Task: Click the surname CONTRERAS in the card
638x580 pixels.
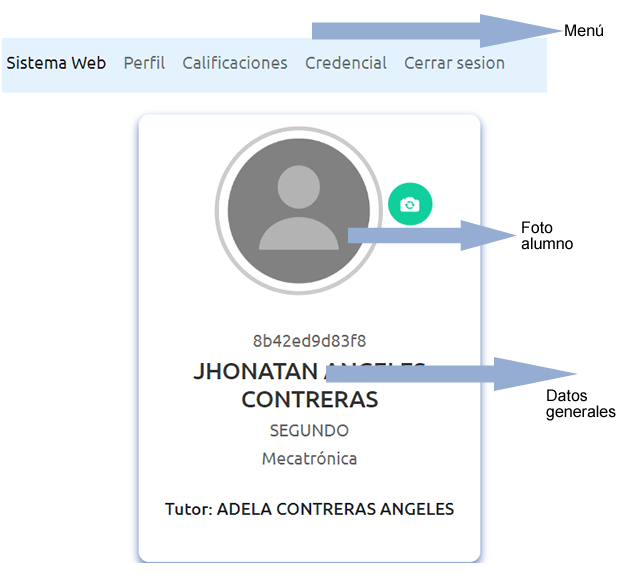Action: (x=309, y=400)
